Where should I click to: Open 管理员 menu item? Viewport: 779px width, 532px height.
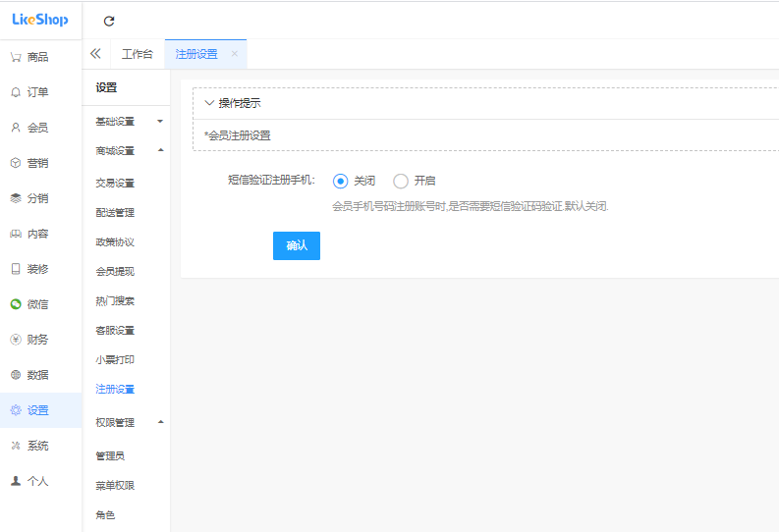[110, 456]
